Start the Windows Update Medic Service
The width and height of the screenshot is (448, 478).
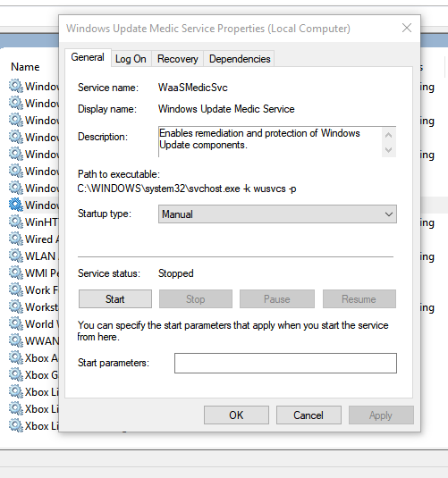115,299
